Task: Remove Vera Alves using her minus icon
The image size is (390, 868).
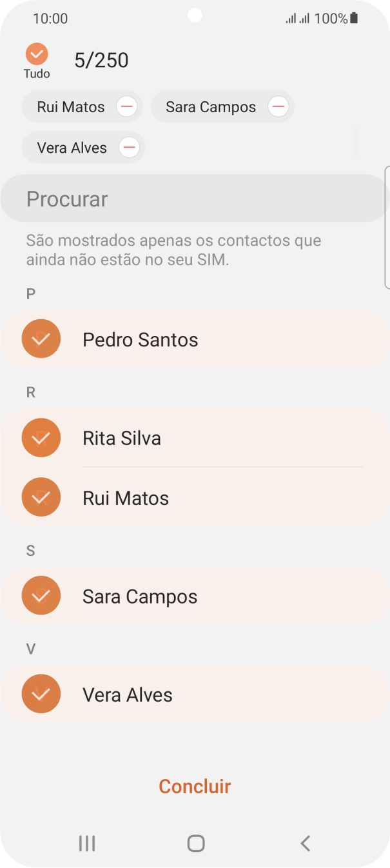Action: [128, 147]
